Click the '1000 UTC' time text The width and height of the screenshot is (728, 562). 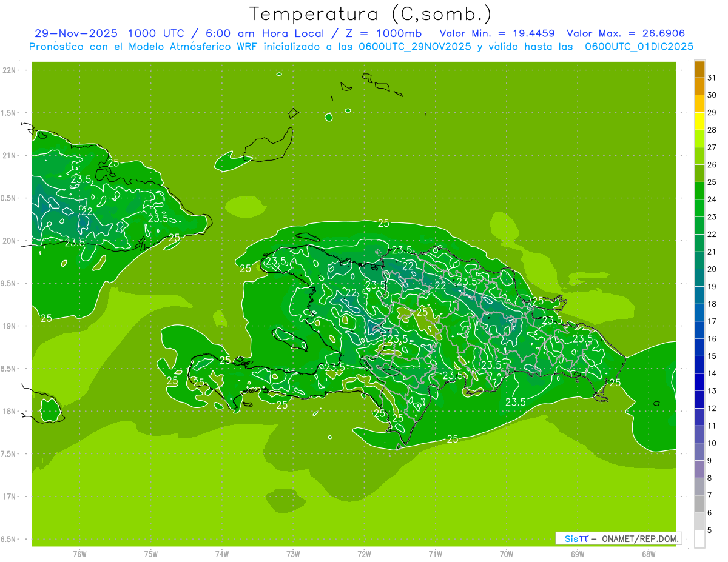click(x=157, y=33)
